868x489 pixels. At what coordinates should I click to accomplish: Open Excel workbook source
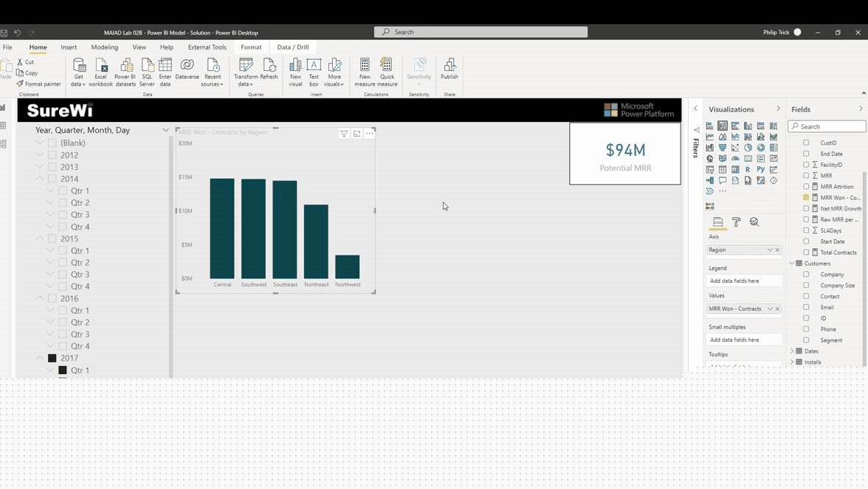[100, 72]
